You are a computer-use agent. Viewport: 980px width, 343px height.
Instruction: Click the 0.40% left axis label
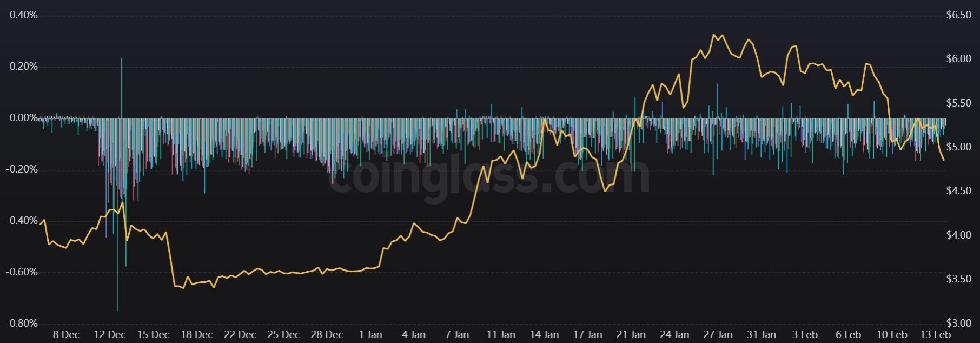(23, 15)
